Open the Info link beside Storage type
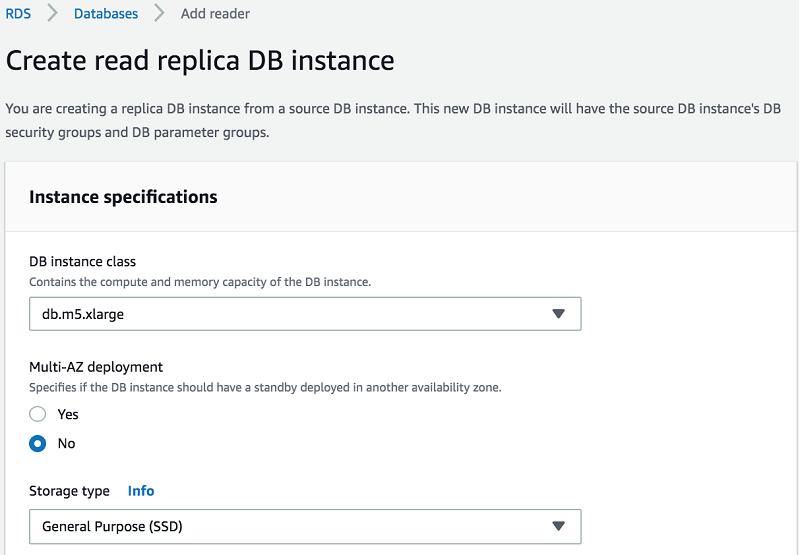 coord(141,491)
